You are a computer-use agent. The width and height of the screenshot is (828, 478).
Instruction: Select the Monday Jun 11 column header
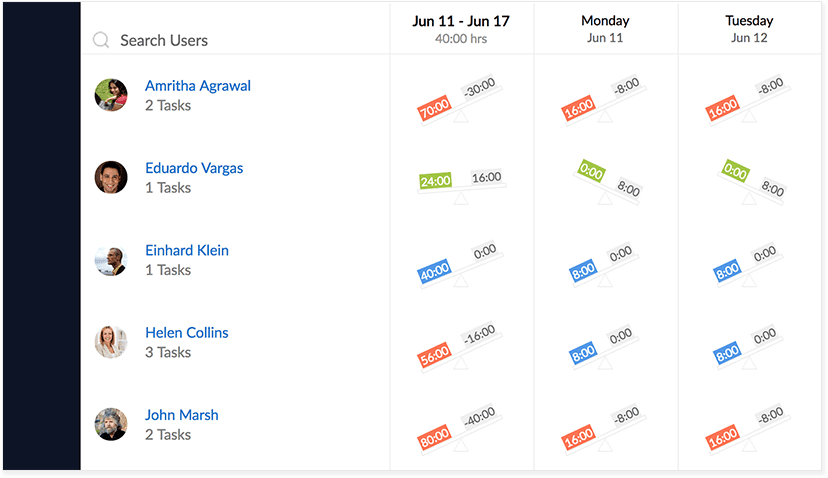[605, 29]
